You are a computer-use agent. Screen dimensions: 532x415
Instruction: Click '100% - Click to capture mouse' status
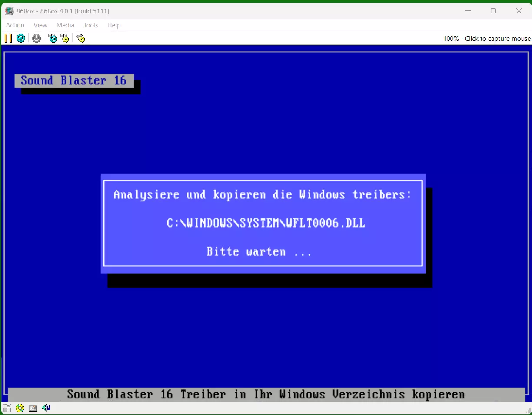pyautogui.click(x=487, y=39)
